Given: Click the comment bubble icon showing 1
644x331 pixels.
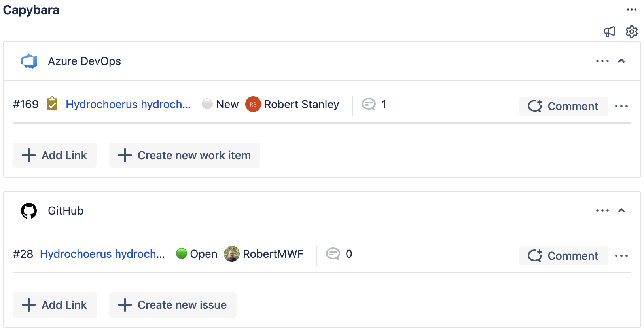Looking at the screenshot, I should [369, 105].
